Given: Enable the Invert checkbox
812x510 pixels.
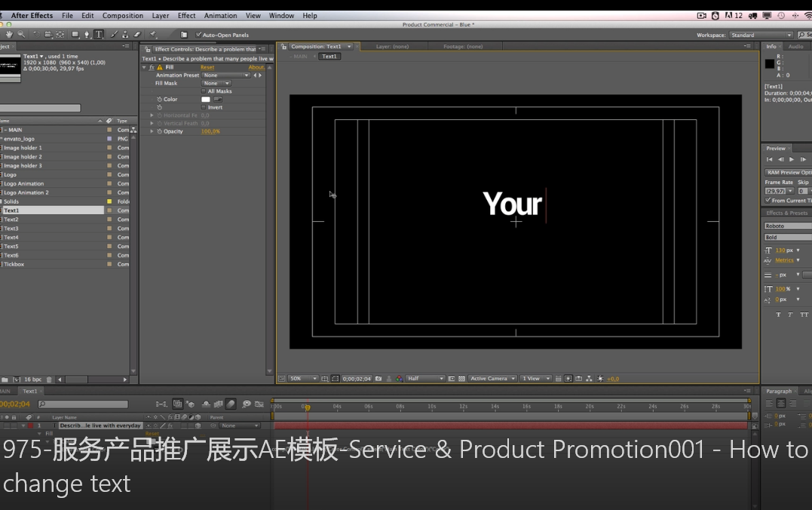Looking at the screenshot, I should pos(204,107).
